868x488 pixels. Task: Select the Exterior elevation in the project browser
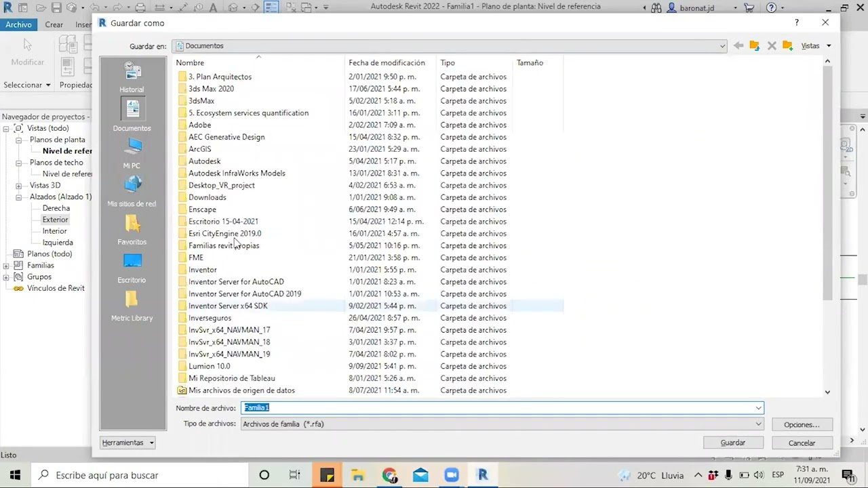coord(55,220)
